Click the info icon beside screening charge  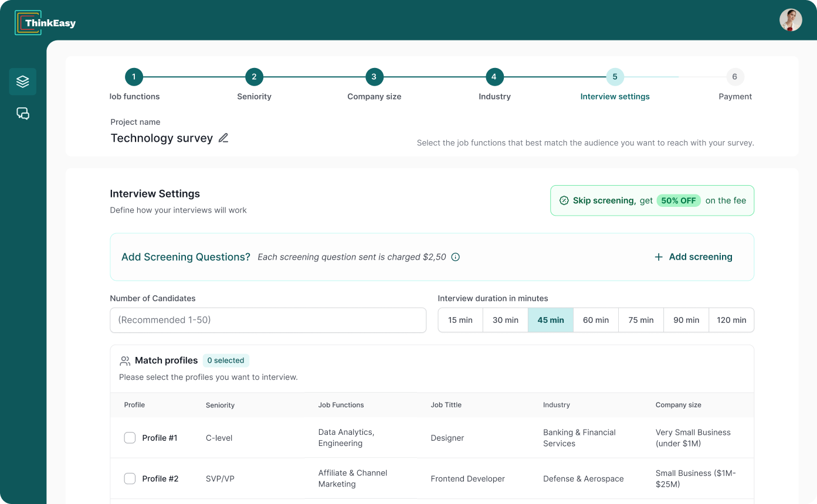456,257
